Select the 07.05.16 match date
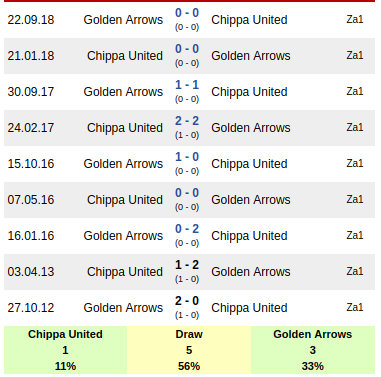The height and width of the screenshot is (377, 381). 31,200
